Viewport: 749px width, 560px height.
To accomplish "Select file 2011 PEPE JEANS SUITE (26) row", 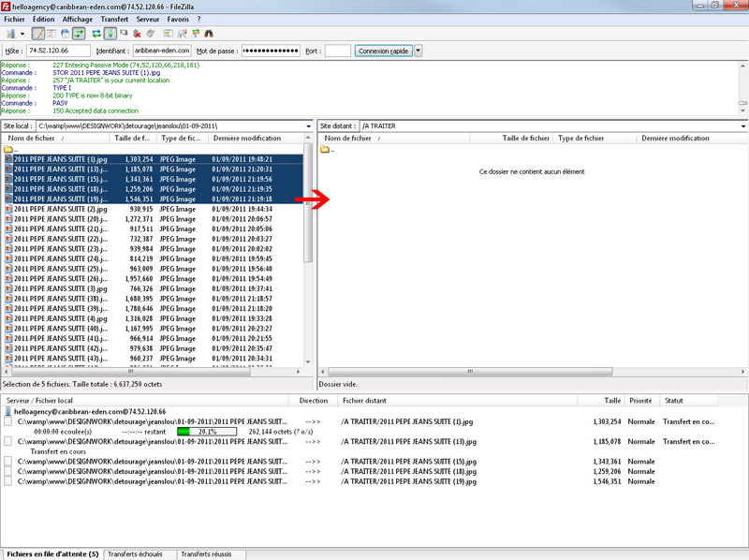I will (x=153, y=278).
